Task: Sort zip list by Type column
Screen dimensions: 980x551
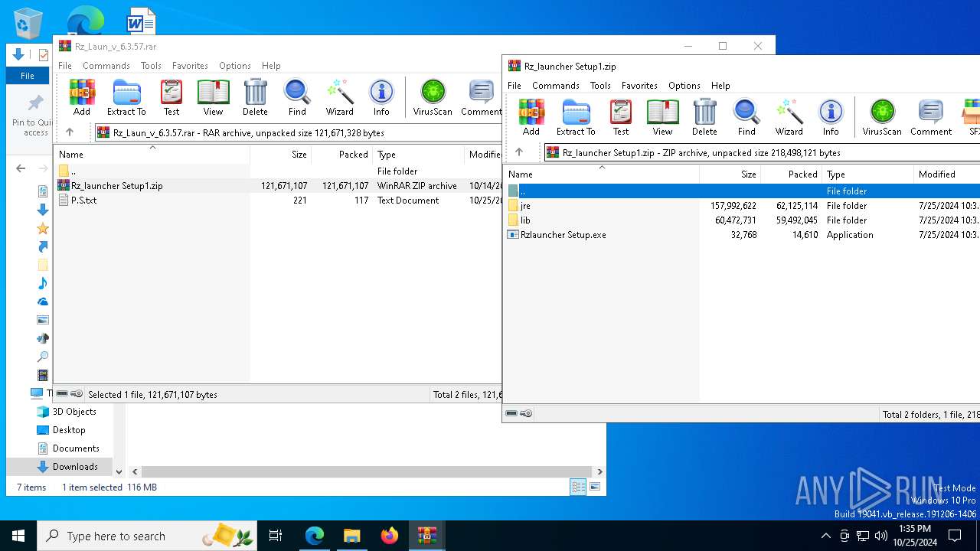Action: tap(867, 174)
